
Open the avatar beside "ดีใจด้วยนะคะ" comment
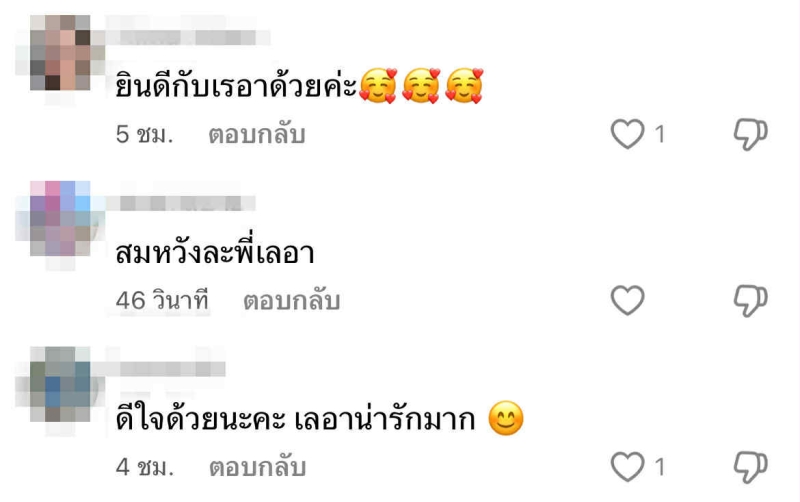coord(60,384)
